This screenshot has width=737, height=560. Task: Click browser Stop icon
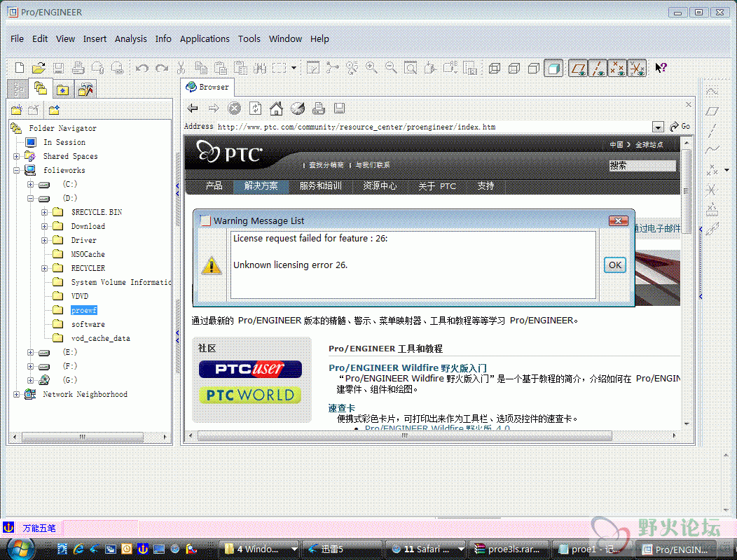[x=234, y=108]
